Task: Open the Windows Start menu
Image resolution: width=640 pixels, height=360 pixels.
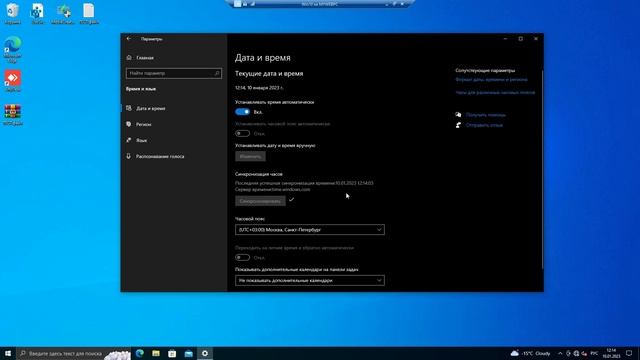Action: coord(8,353)
